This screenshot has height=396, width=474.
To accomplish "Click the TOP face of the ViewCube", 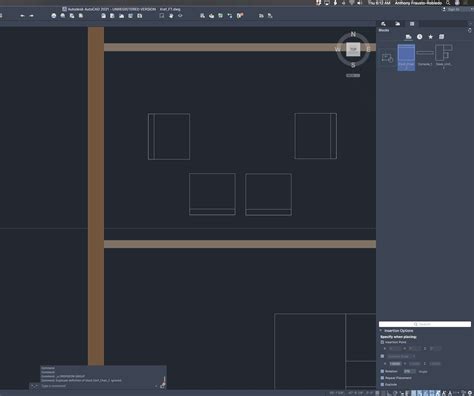I will pos(353,49).
